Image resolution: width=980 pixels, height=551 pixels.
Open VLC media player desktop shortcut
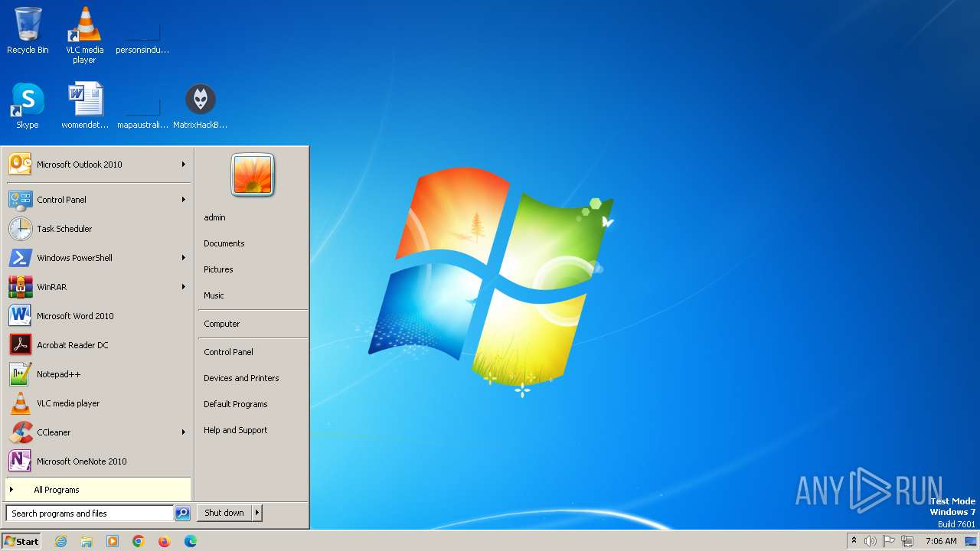(x=84, y=34)
